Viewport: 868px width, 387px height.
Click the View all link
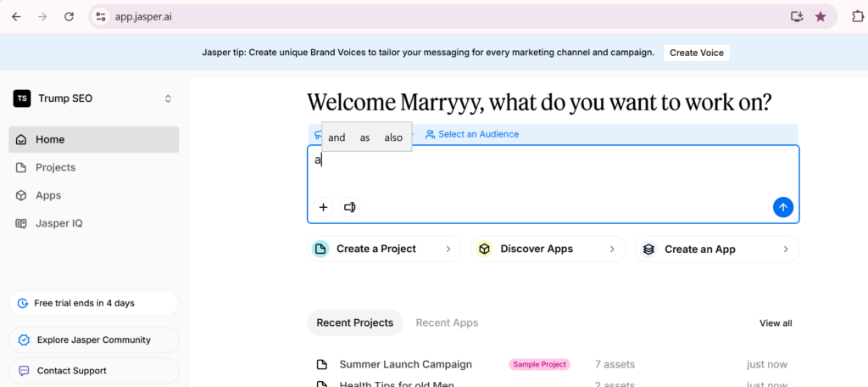775,323
